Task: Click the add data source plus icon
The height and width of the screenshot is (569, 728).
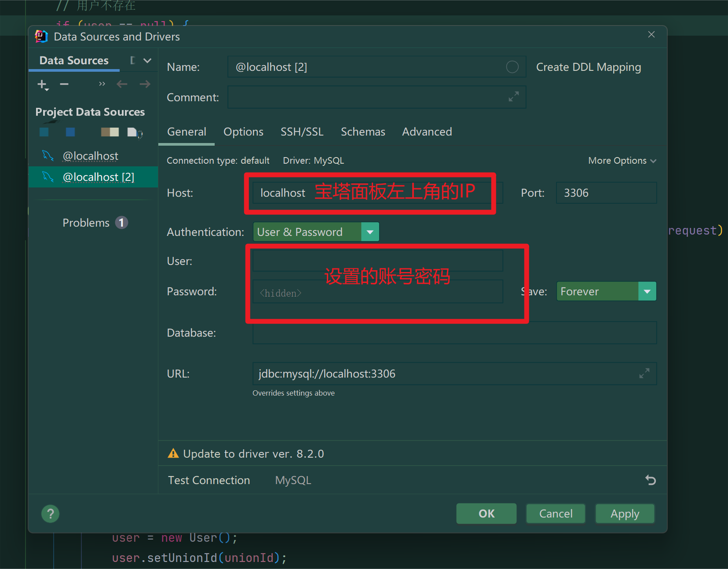Action: pos(43,84)
